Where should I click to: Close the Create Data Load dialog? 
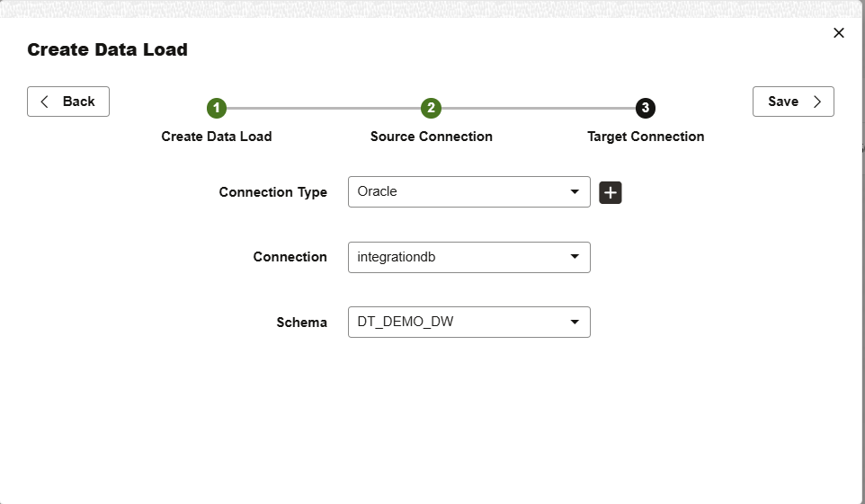tap(839, 33)
